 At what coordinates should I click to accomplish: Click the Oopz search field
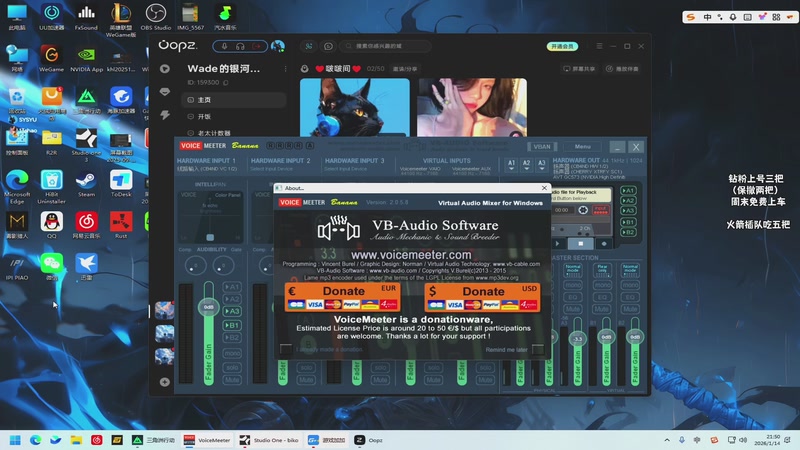pyautogui.click(x=386, y=46)
